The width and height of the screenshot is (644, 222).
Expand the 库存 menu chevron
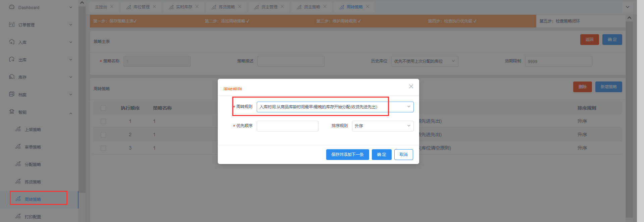[x=70, y=77]
